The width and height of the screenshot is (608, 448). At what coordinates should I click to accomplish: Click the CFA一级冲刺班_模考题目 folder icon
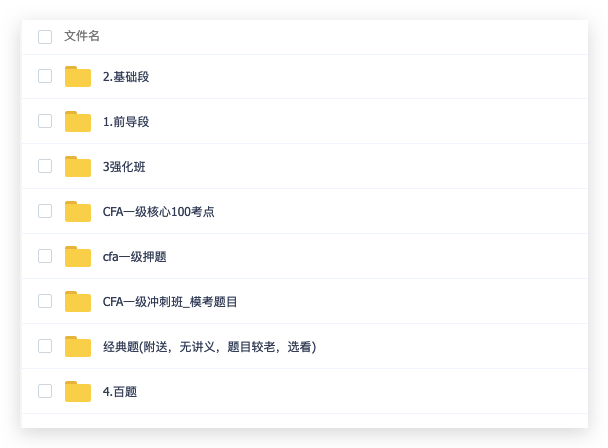(x=78, y=301)
